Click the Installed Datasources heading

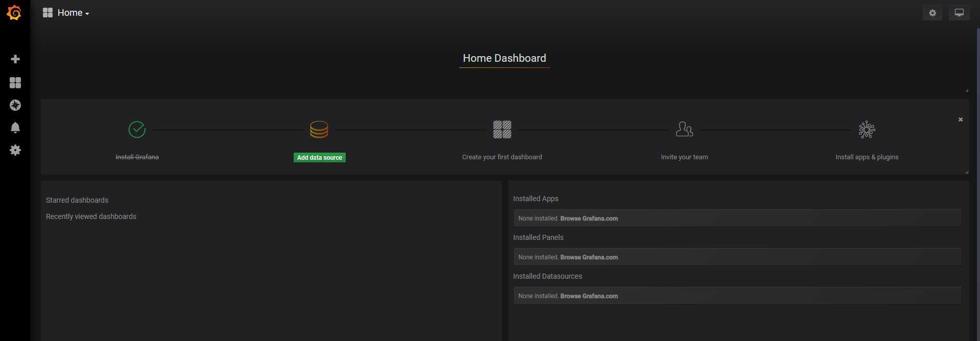tap(547, 276)
